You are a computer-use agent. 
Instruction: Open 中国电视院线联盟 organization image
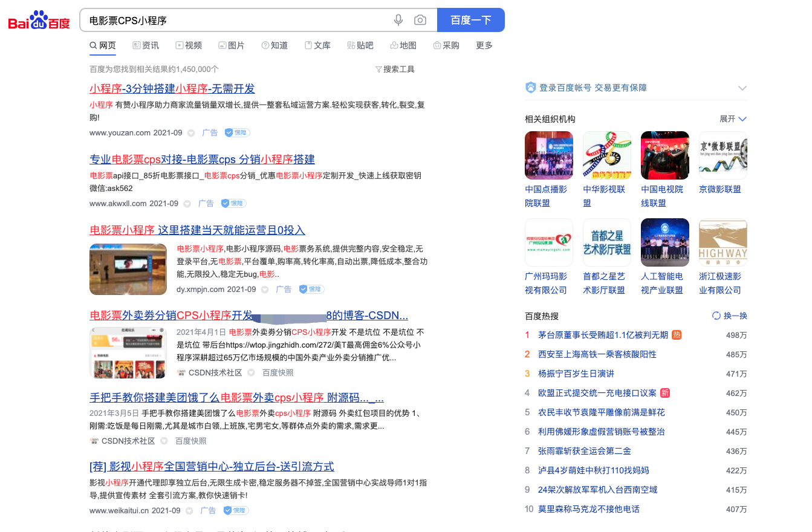[x=665, y=155]
